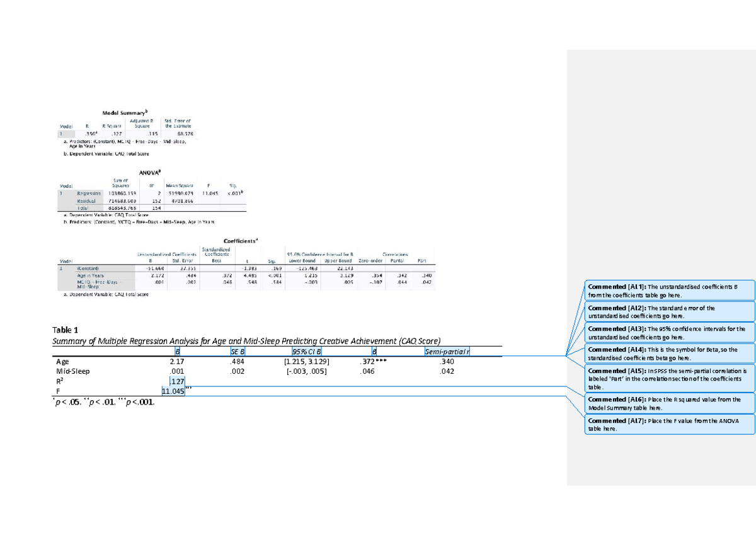Select comment A5 about semi-partial correlation

[x=668, y=379]
